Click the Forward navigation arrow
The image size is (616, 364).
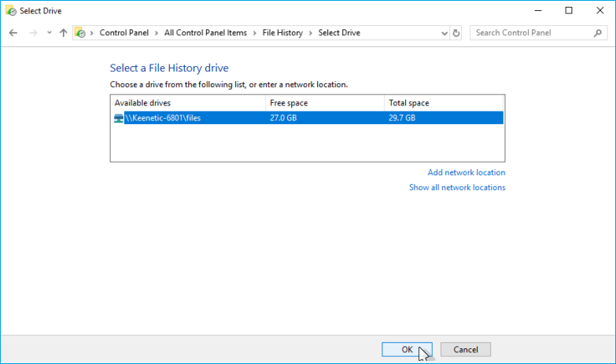pos(32,33)
